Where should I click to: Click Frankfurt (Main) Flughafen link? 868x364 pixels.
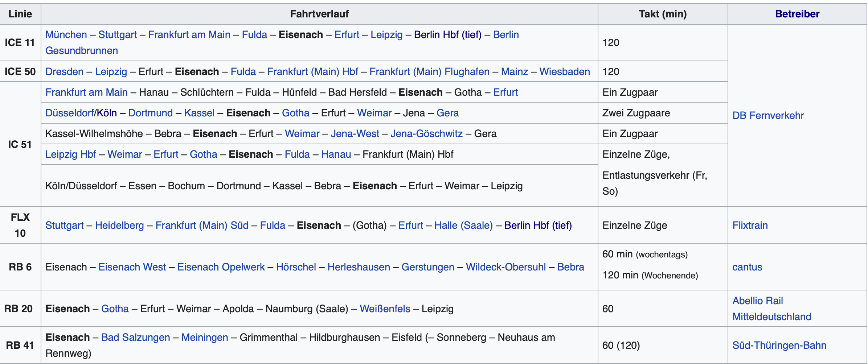click(429, 72)
